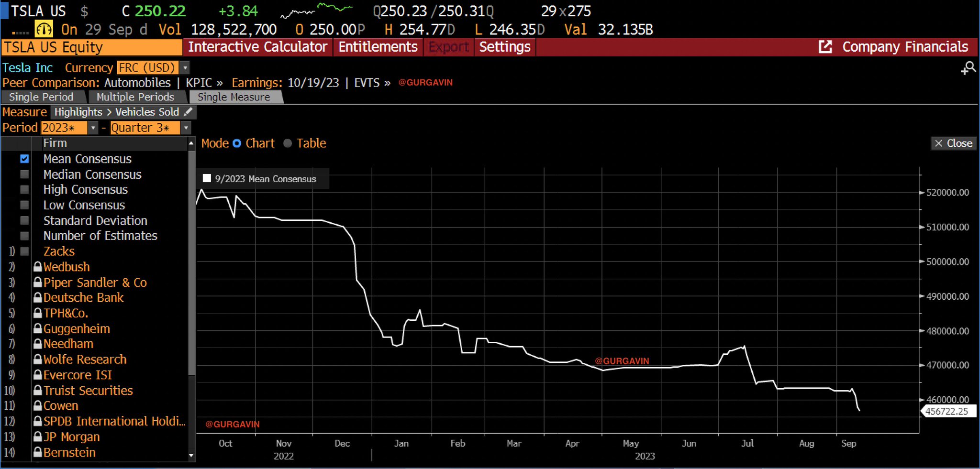Screen dimensions: 980x469
Task: Switch to the Multiple Periods tab
Action: (x=135, y=97)
